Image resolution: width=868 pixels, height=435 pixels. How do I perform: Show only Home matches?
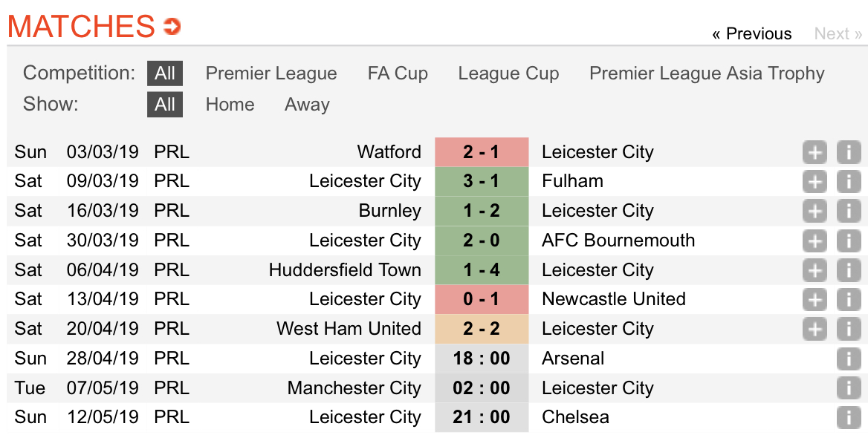[230, 105]
